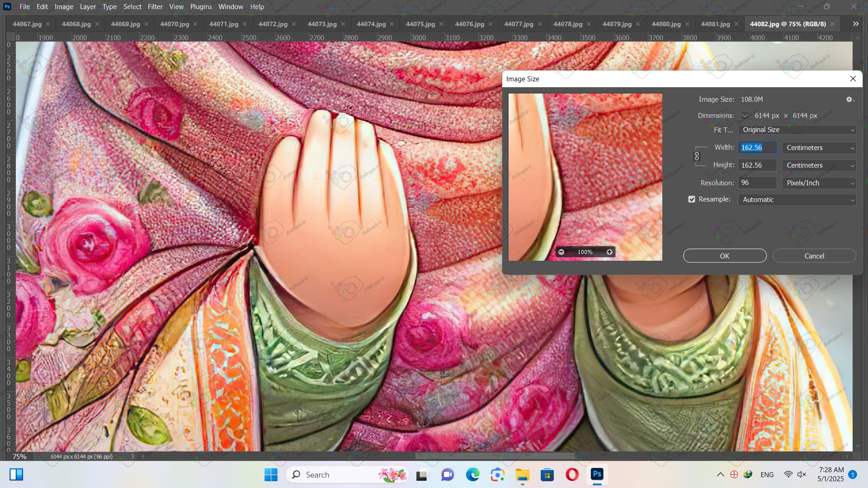Show hidden system tray icons
Image resolution: width=868 pixels, height=488 pixels.
coord(721,475)
